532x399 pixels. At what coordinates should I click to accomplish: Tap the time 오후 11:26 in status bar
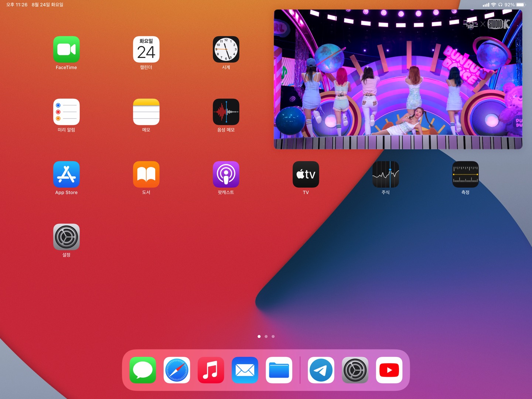coord(17,5)
